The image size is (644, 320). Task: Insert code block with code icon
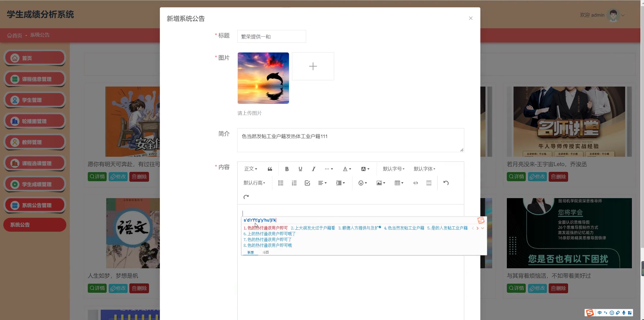pos(416,183)
